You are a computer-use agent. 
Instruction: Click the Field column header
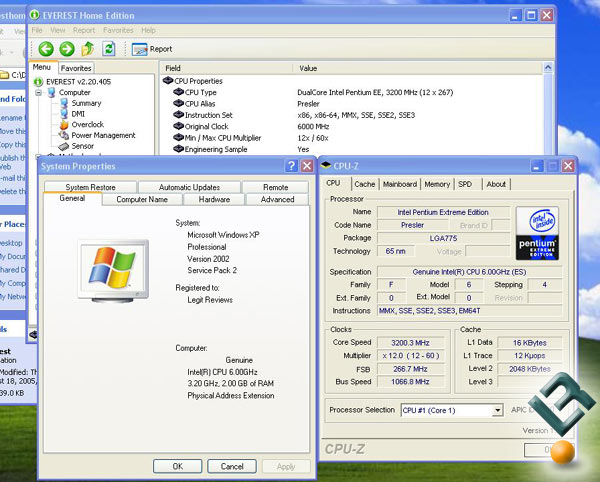(x=226, y=68)
